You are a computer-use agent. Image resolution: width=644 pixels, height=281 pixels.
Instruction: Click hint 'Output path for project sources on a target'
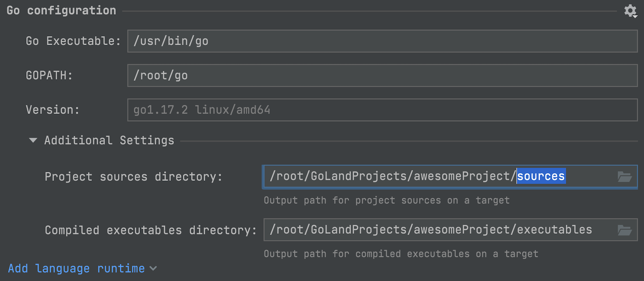pos(387,200)
